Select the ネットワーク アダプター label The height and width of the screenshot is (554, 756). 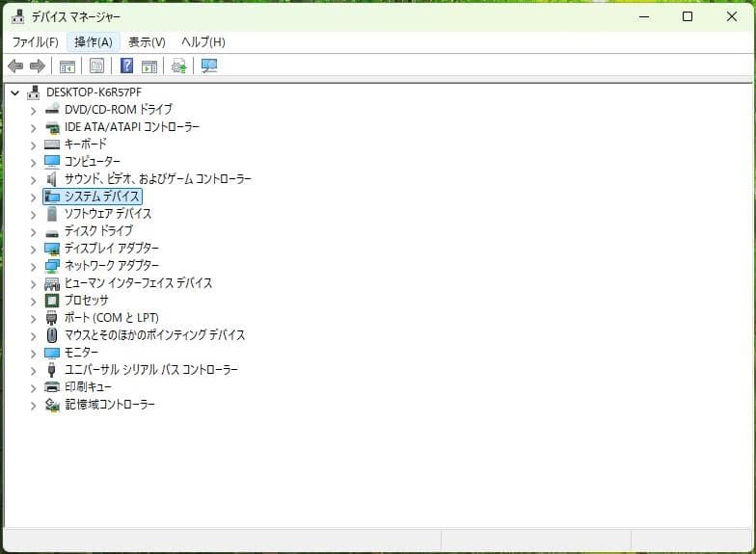click(x=112, y=266)
